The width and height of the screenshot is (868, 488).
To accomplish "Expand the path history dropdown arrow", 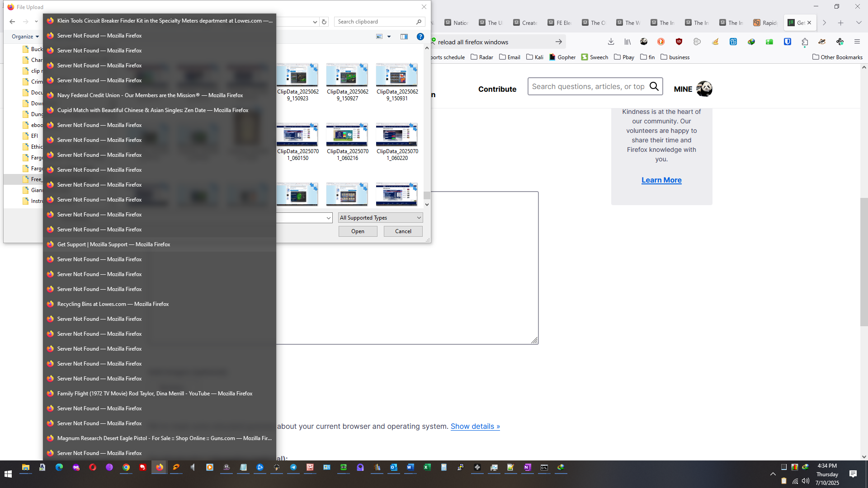I will click(x=315, y=22).
